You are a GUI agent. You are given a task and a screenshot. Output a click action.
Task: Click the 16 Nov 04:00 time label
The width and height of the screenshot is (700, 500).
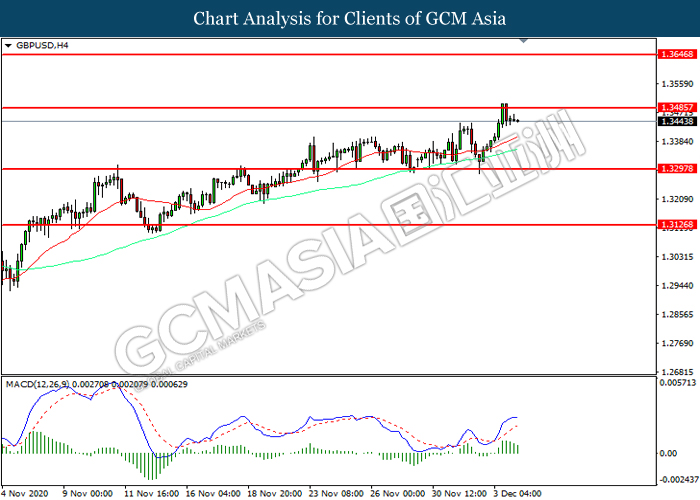click(213, 494)
